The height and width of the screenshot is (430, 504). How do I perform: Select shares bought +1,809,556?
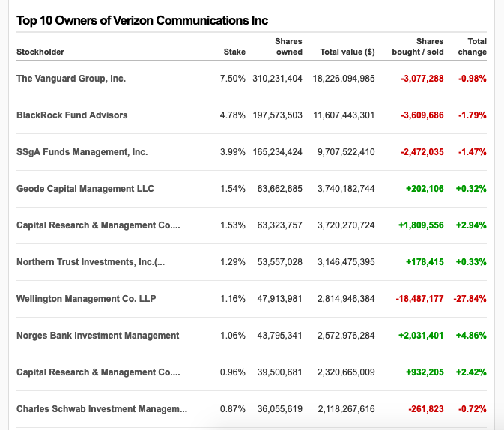pyautogui.click(x=421, y=225)
